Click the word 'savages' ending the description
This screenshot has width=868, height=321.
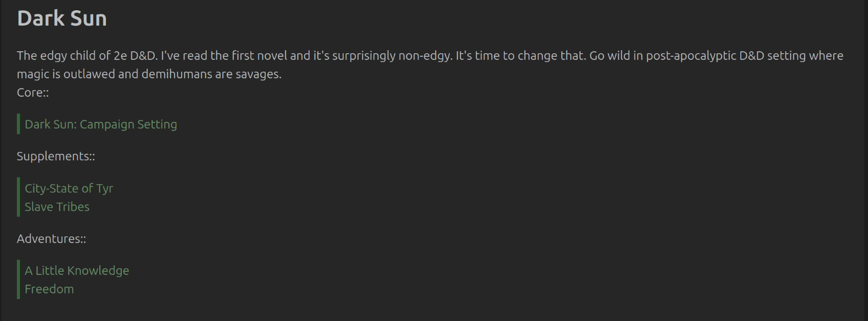[259, 74]
